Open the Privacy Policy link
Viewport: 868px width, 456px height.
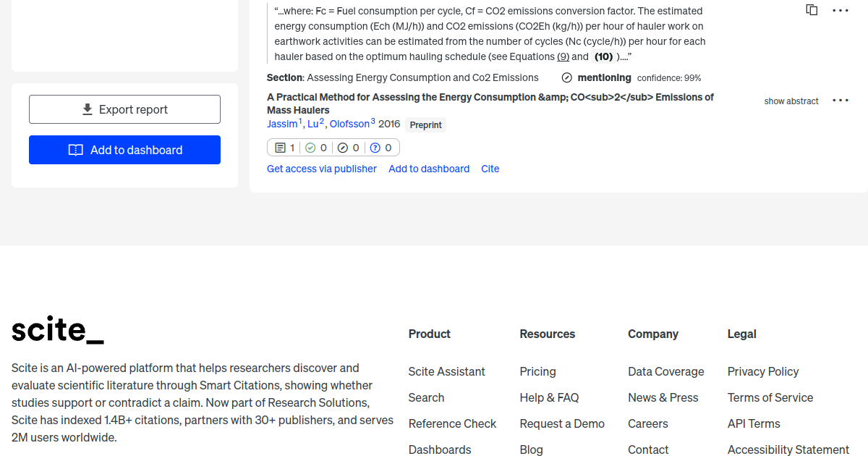click(x=763, y=371)
